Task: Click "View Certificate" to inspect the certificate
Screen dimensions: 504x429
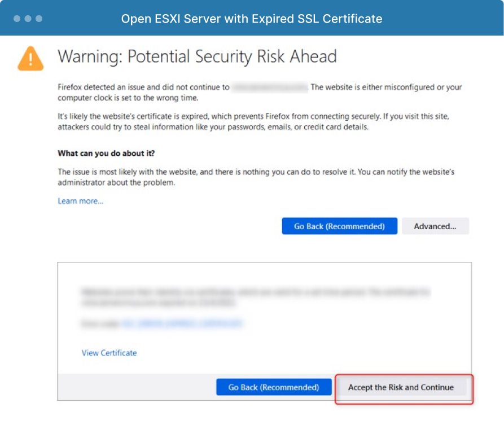Action: click(109, 353)
